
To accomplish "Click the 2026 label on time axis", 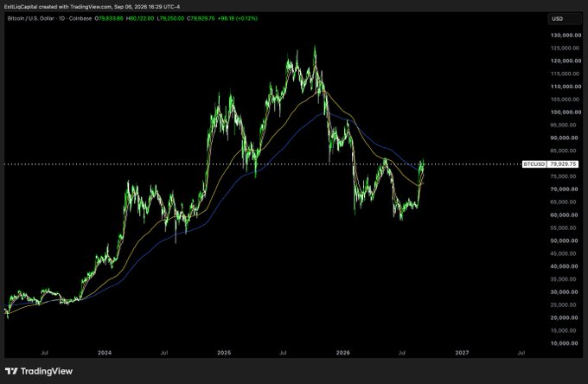I will click(x=343, y=353).
